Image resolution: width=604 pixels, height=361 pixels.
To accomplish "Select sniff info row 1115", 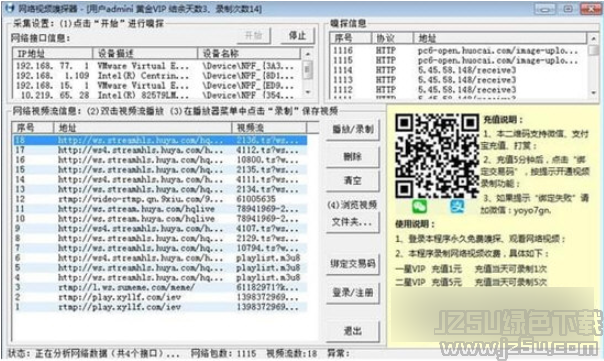I will 459,60.
